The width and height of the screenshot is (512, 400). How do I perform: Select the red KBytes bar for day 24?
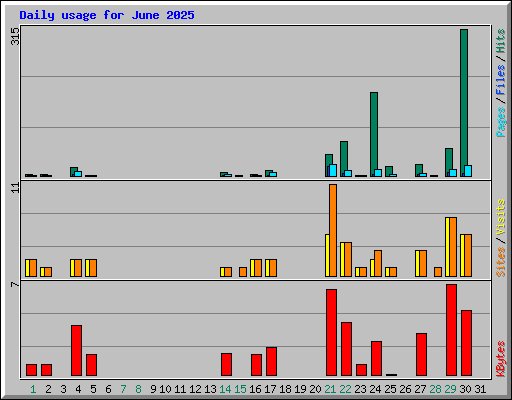click(x=376, y=359)
